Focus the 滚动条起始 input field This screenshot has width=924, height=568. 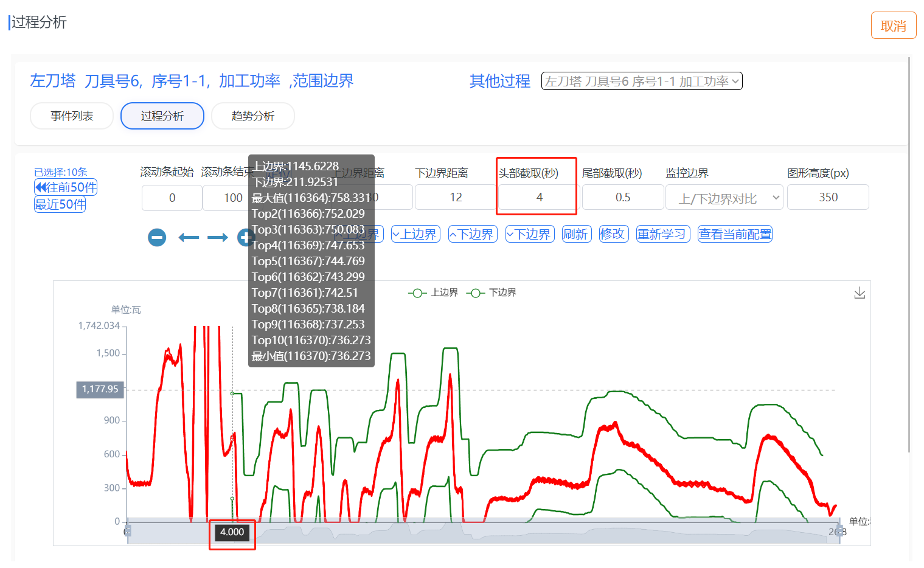point(172,198)
